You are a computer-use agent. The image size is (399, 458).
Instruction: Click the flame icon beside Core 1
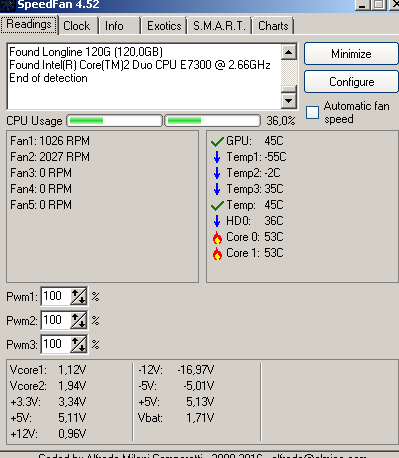pos(217,254)
